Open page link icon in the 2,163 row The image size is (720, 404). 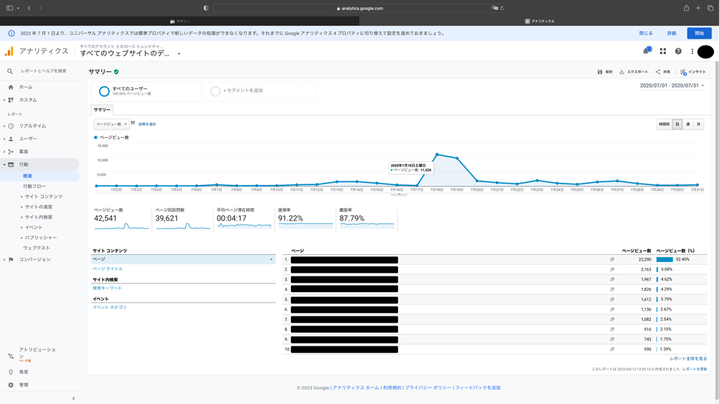click(x=612, y=269)
